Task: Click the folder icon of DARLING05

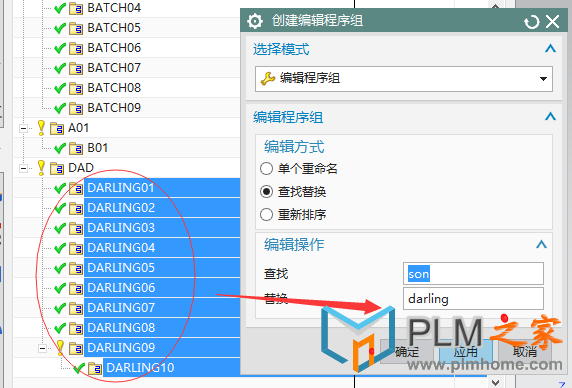Action: (x=76, y=269)
